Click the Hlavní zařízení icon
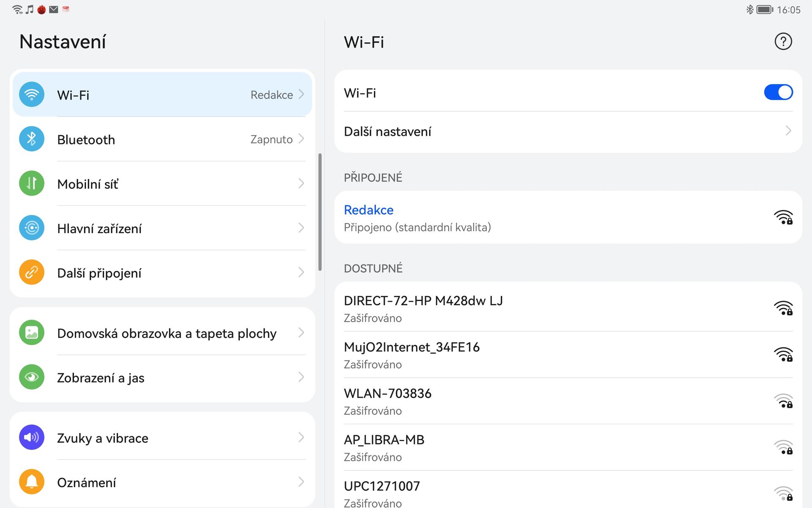This screenshot has width=812, height=508. pyautogui.click(x=32, y=228)
